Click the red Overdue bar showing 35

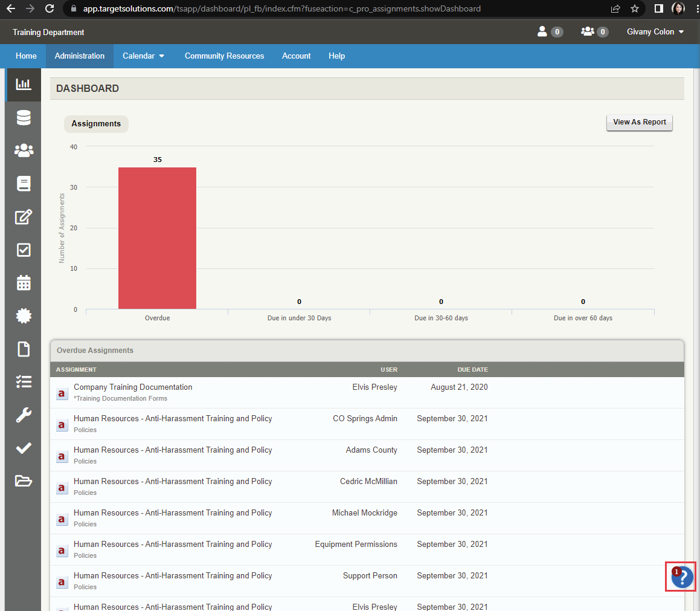157,238
